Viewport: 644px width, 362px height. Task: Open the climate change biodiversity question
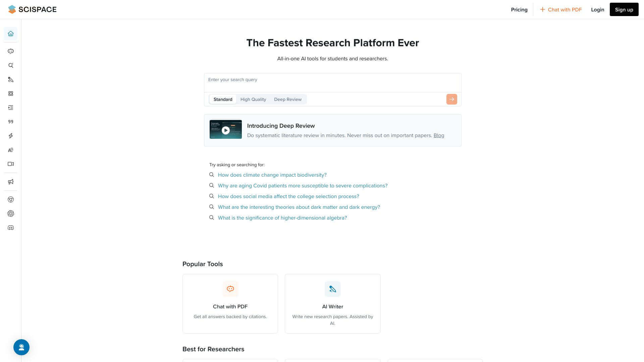pos(272,175)
